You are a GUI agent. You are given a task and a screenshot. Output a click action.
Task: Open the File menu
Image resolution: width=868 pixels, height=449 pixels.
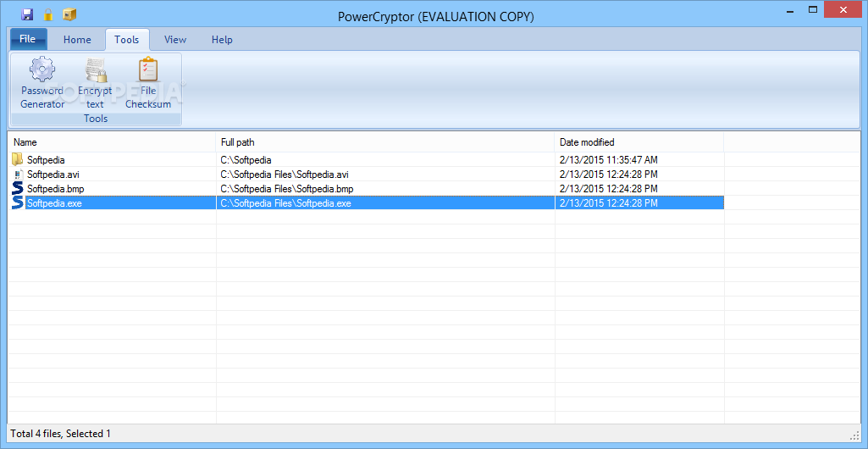[x=28, y=39]
